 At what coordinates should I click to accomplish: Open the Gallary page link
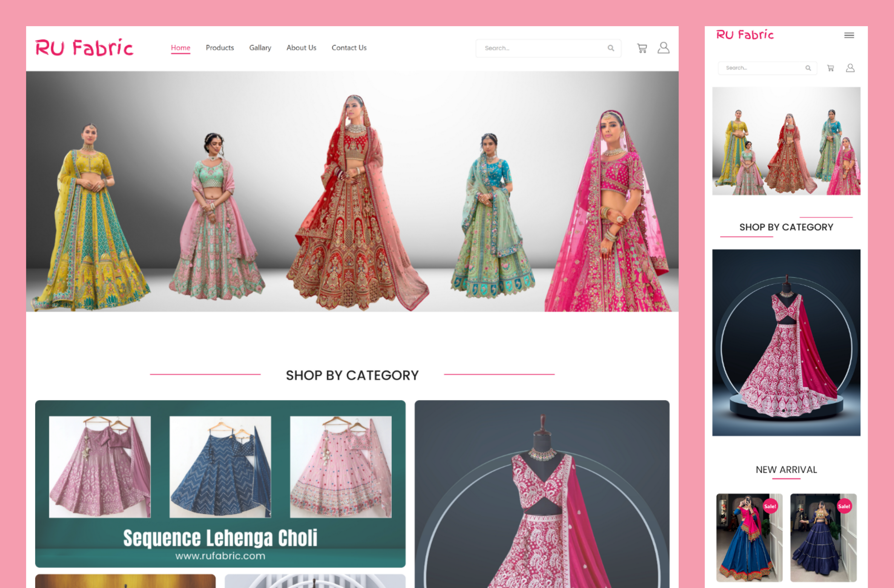coord(260,48)
